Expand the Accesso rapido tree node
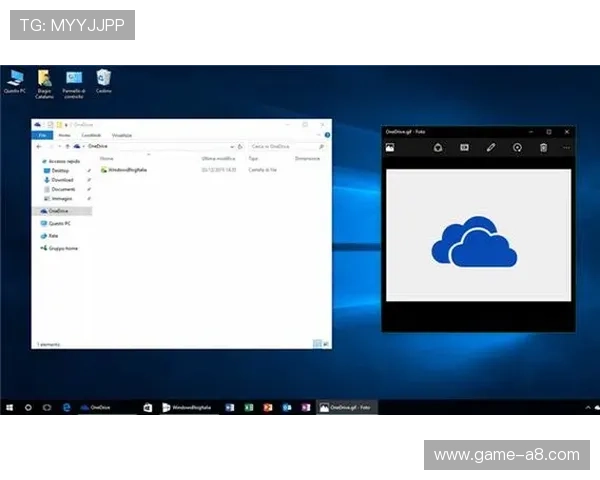The image size is (600, 480). coord(40,160)
